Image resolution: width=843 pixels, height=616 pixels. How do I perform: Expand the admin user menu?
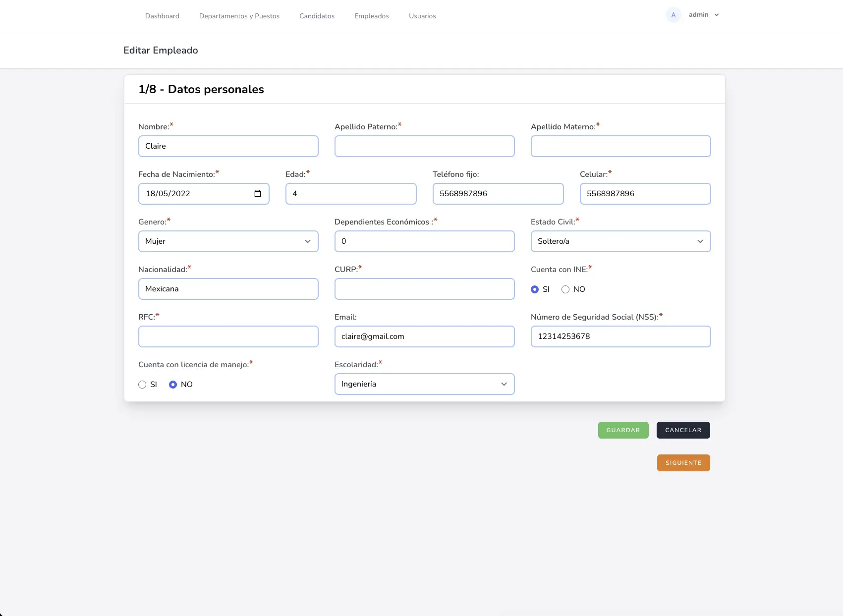704,15
